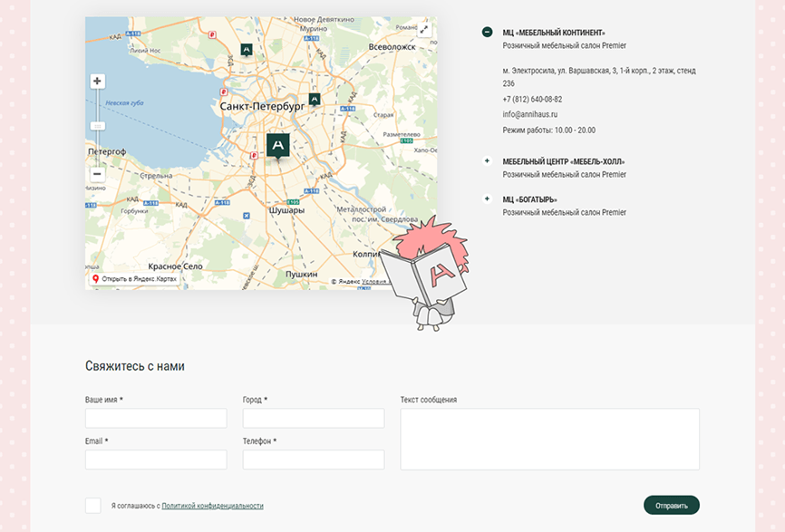Open the map in Яндекс.Картах
The width and height of the screenshot is (785, 532).
tap(134, 279)
